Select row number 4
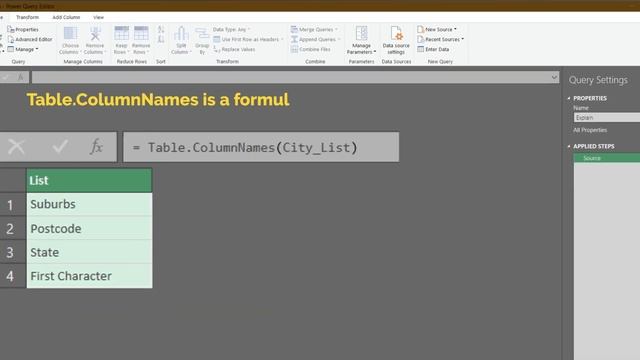 tap(10, 276)
